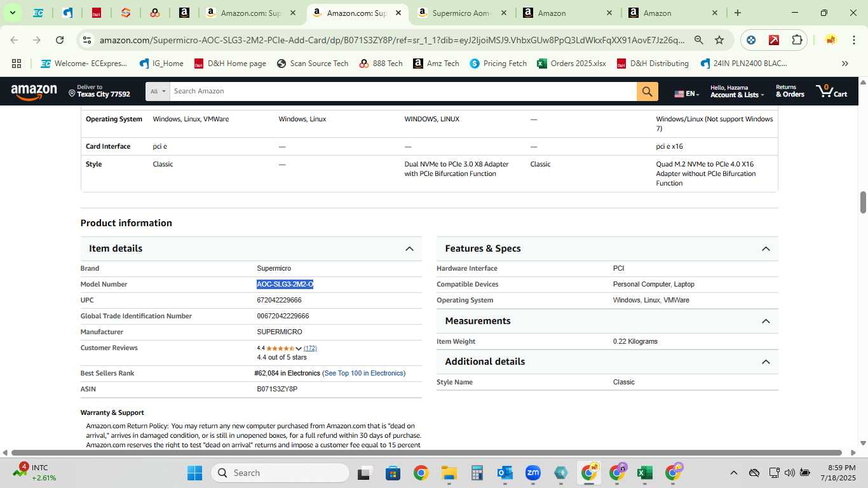868x488 pixels.
Task: View site information icon left of URL
Action: pos(88,40)
